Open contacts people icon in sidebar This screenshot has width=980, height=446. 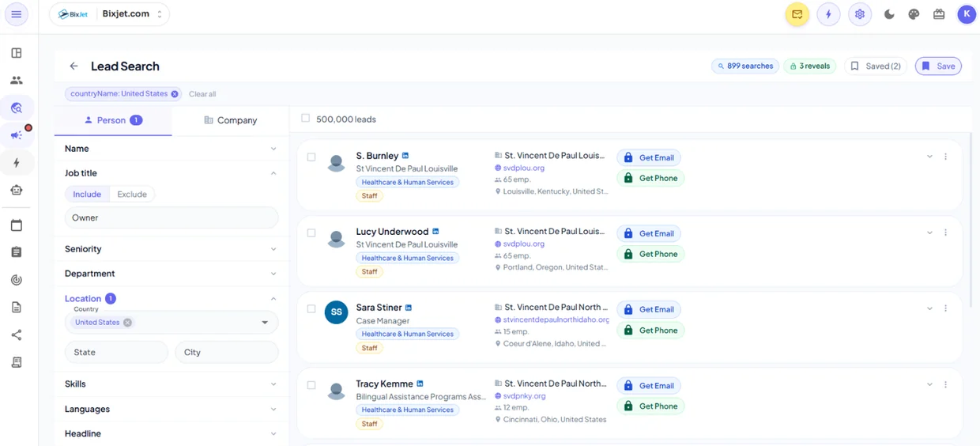click(17, 80)
